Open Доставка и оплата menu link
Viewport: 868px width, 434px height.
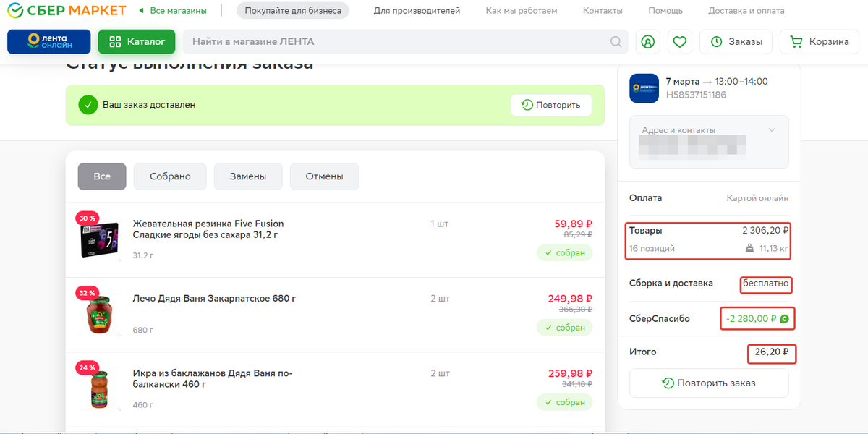(x=746, y=11)
